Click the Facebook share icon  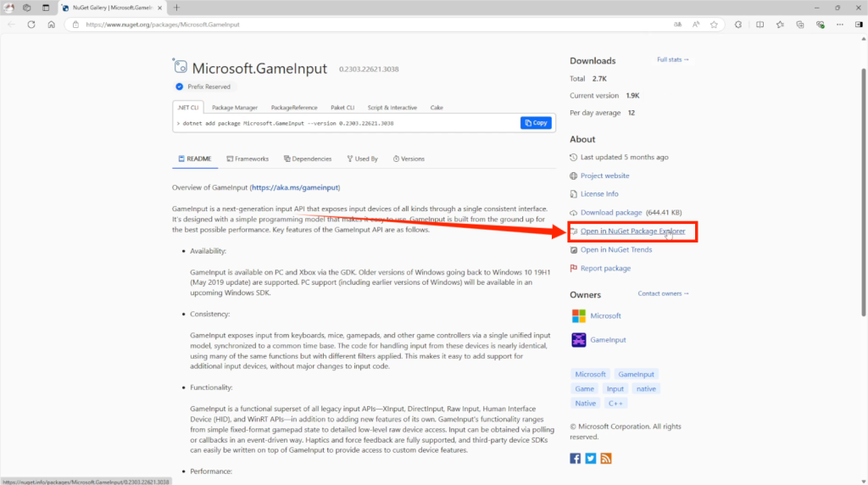tap(576, 458)
